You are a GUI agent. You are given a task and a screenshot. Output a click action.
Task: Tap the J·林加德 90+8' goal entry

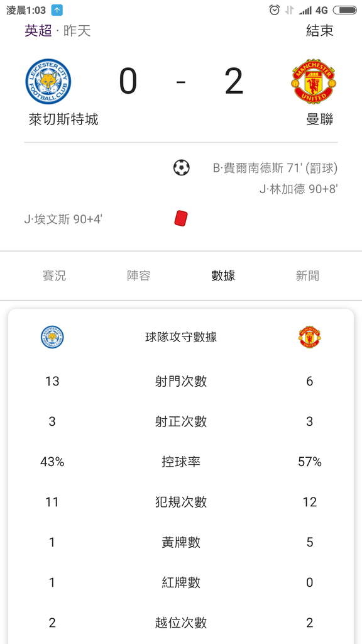click(x=299, y=189)
